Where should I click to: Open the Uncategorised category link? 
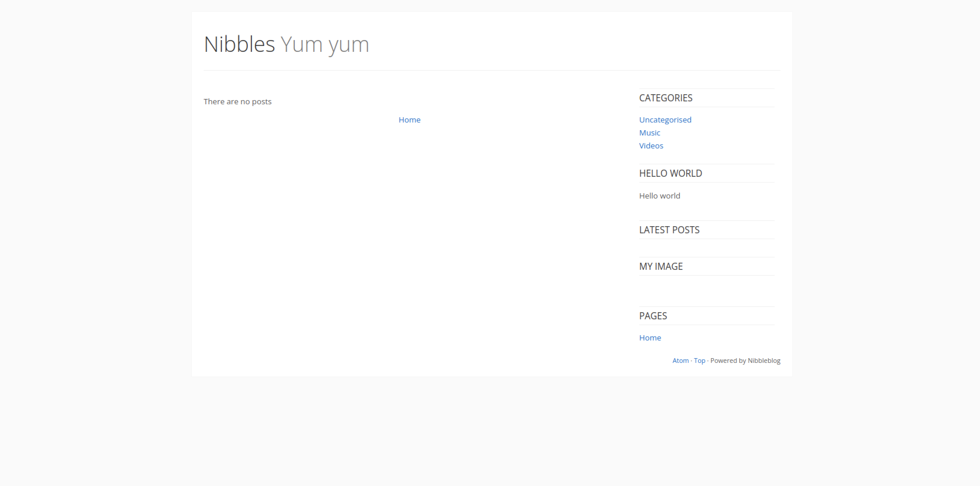click(x=665, y=120)
